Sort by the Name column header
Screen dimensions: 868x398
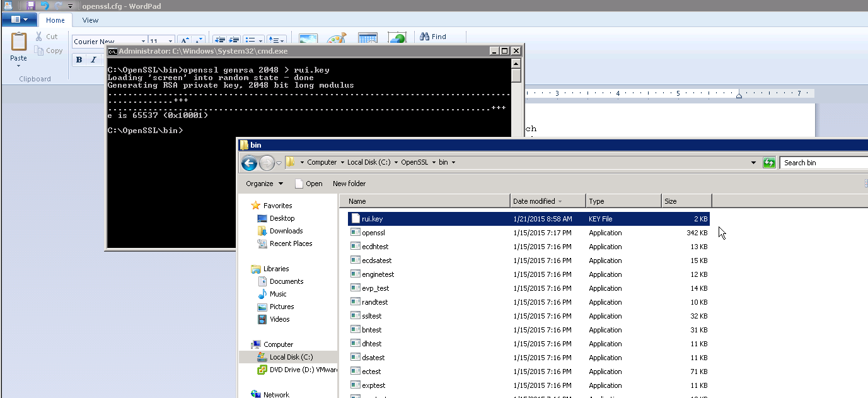point(425,201)
